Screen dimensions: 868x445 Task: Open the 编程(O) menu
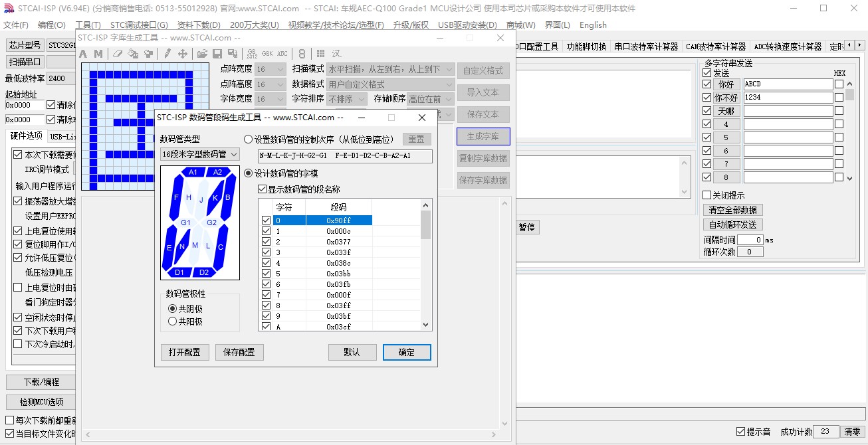pos(52,25)
